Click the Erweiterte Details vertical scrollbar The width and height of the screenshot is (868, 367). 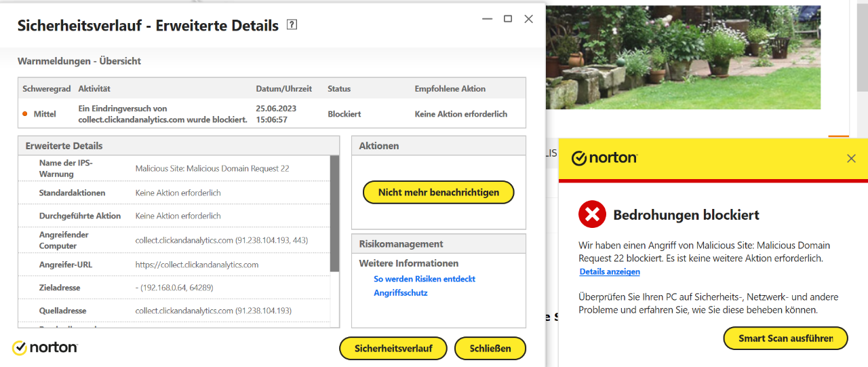coord(334,214)
